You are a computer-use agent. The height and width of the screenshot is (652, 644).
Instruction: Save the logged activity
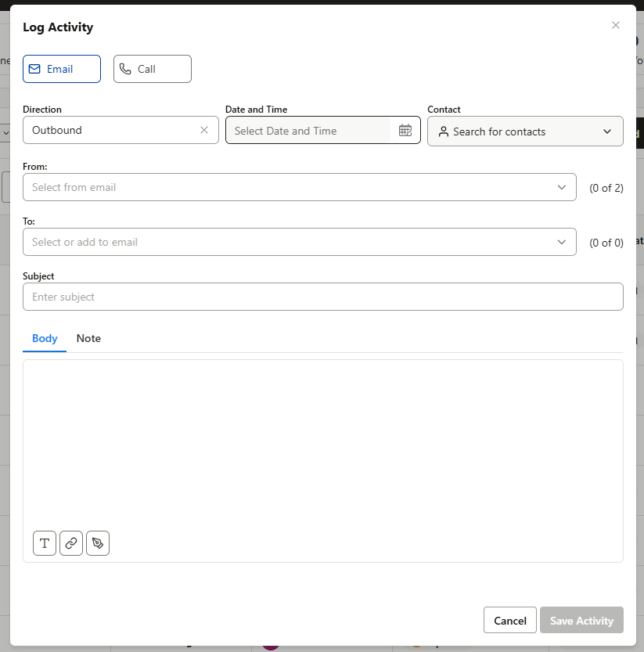[x=581, y=620]
